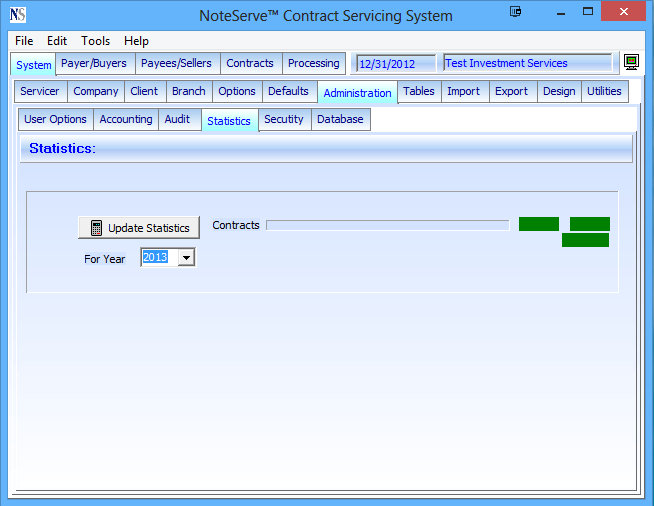Click the NS application icon in title bar
The width and height of the screenshot is (654, 506).
coord(17,15)
